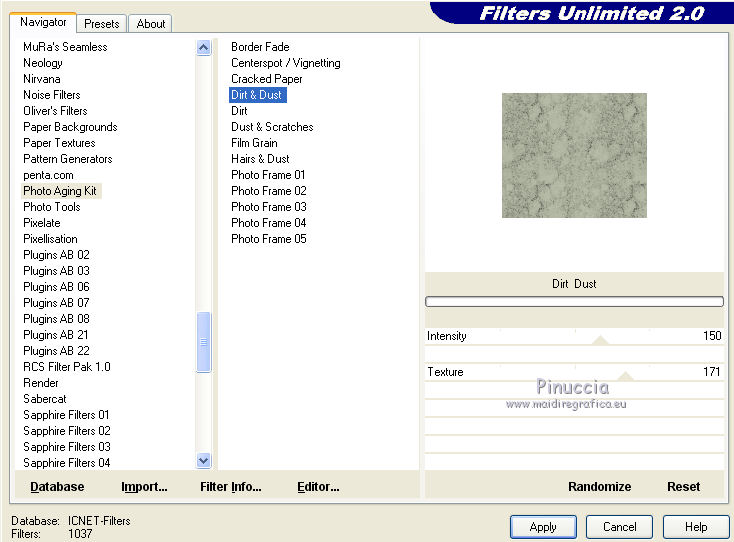Select the Render category
This screenshot has height=542, width=734.
tap(41, 383)
